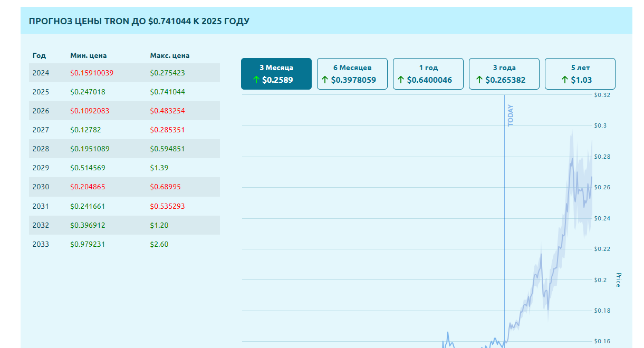Select year 2030 in the table
The image size is (644, 348).
(x=41, y=187)
